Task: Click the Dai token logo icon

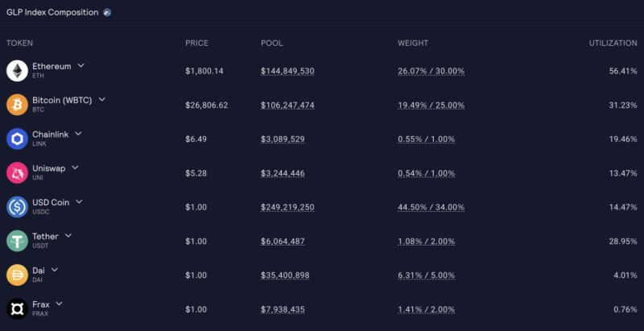Action: pyautogui.click(x=17, y=275)
